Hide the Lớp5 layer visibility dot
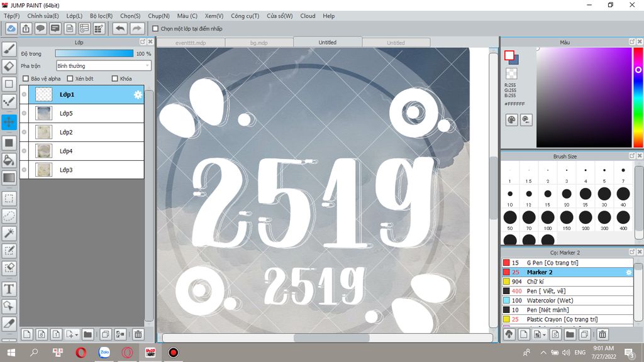 point(25,113)
